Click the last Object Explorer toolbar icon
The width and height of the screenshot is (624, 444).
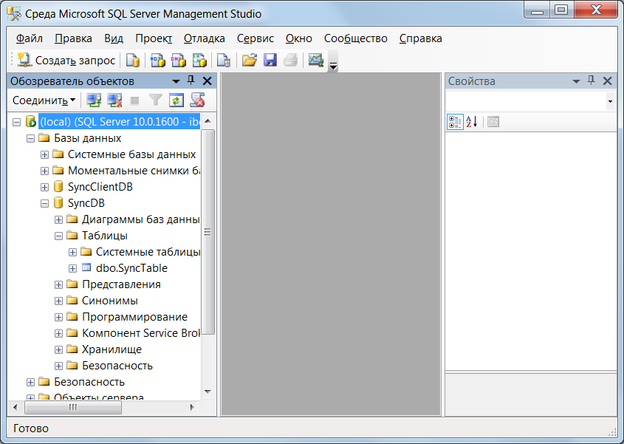click(197, 100)
